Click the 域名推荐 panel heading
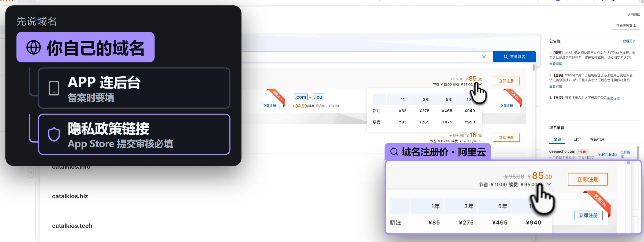Viewport: 644px width, 242px height. 557,128
